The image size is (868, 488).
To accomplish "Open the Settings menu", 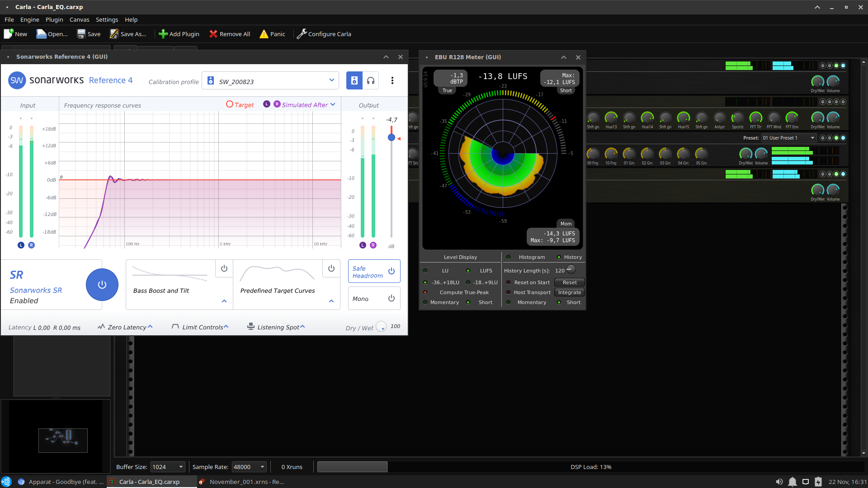I will 107,19.
